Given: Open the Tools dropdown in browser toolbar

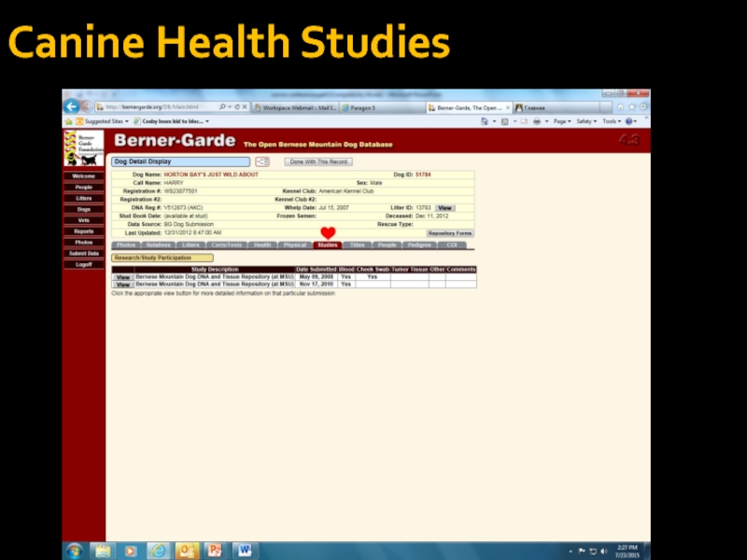Looking at the screenshot, I should coord(611,121).
